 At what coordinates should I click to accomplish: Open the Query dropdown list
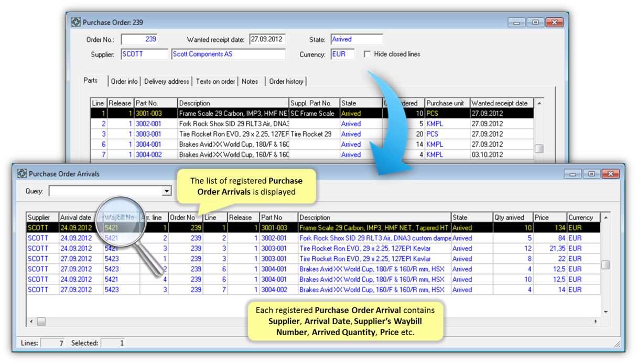pos(167,191)
